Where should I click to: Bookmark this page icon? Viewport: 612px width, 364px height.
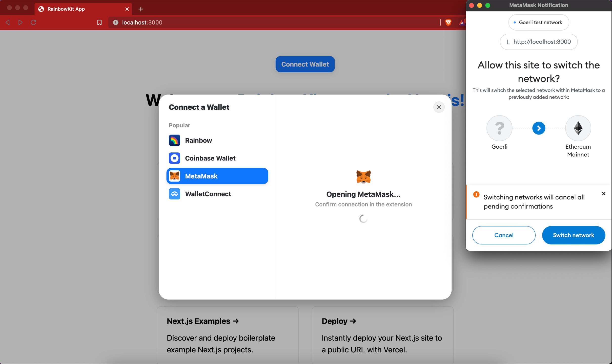[99, 22]
